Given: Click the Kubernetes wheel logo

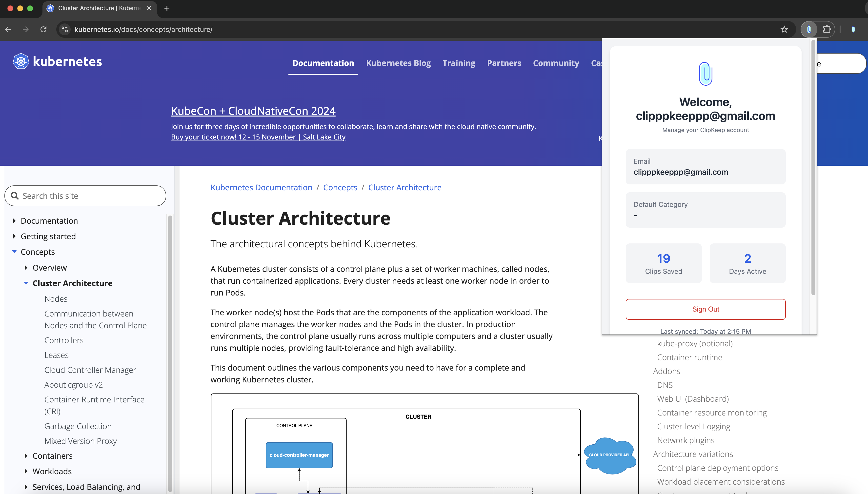Looking at the screenshot, I should click(21, 61).
